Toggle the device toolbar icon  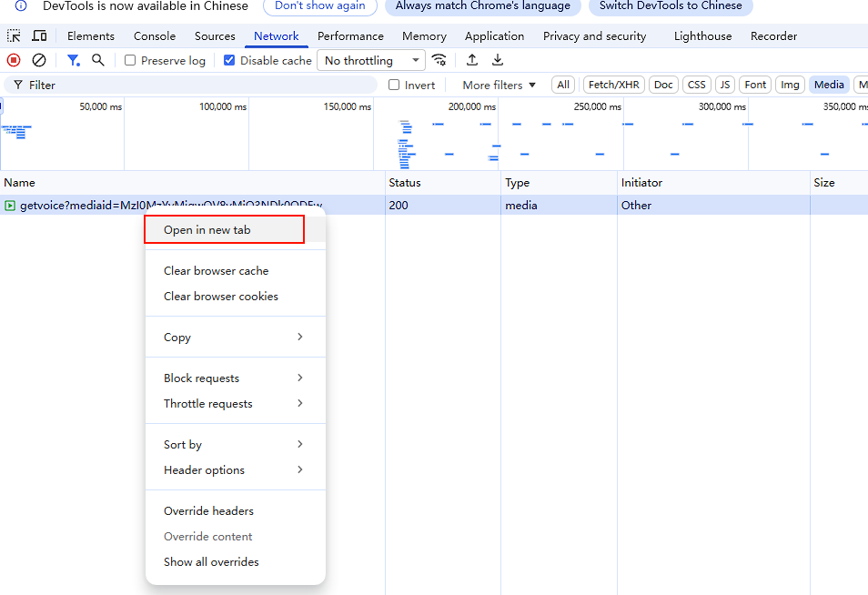(39, 36)
